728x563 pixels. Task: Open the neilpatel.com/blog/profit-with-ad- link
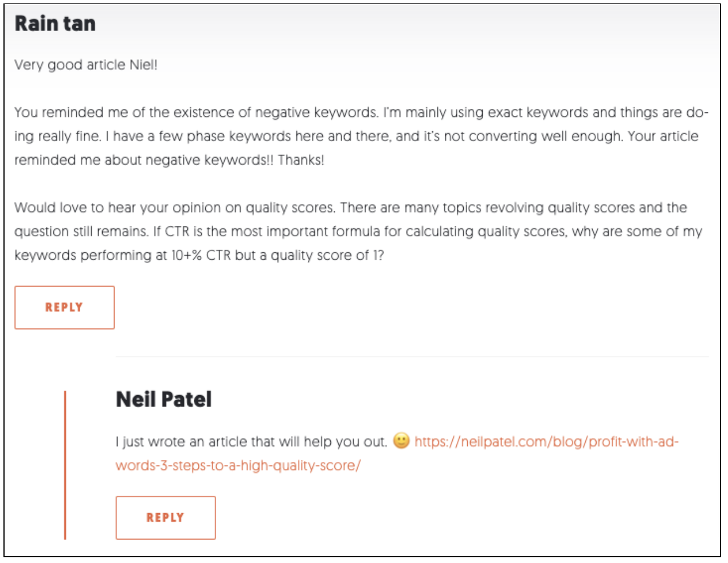tap(546, 441)
